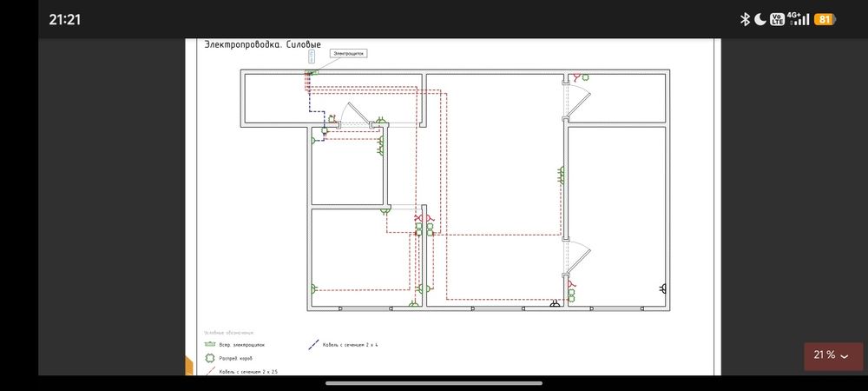Tap the blue dashed line sample in the legend
This screenshot has height=391, width=868.
tap(313, 344)
